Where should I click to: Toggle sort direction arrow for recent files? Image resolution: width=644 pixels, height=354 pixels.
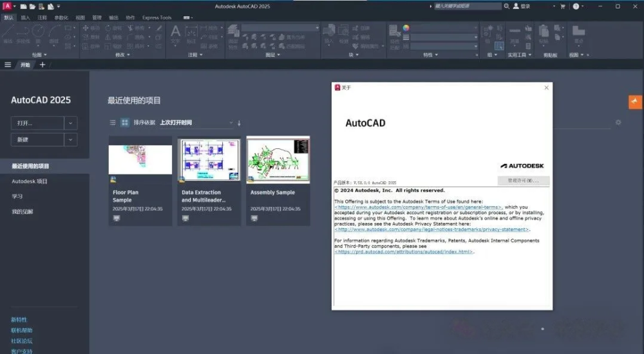pyautogui.click(x=239, y=123)
